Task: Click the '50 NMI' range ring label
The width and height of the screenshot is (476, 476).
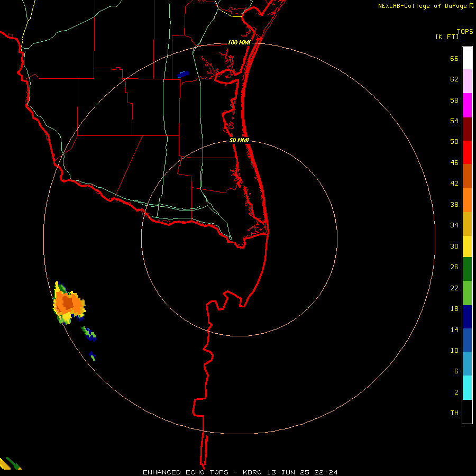Action: (x=239, y=140)
